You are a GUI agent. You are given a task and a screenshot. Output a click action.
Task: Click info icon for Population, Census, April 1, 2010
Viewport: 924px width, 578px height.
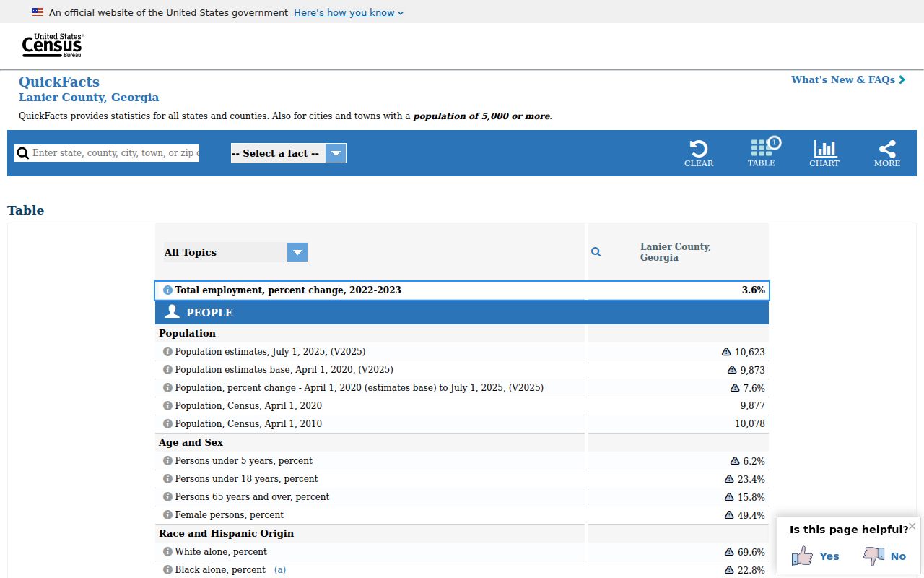167,424
